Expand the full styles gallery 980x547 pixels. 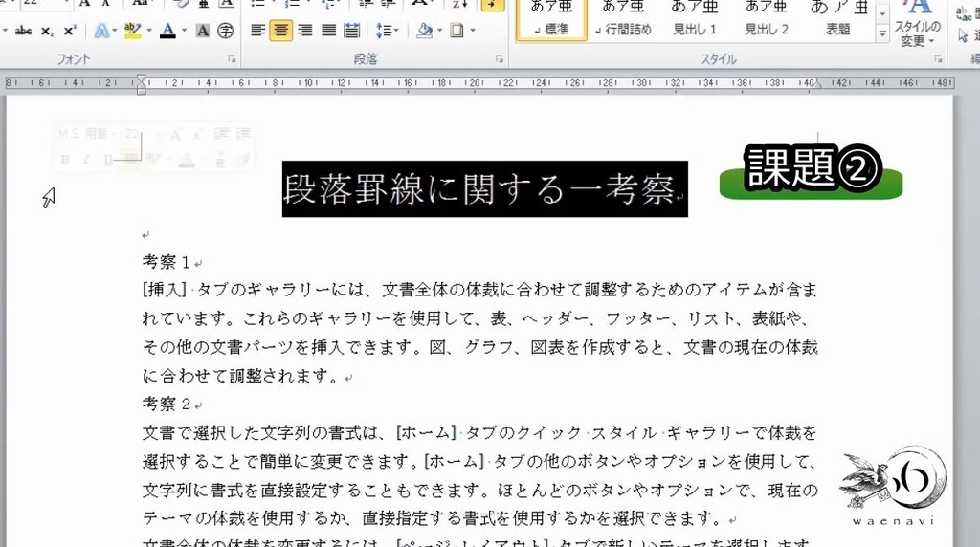881,34
